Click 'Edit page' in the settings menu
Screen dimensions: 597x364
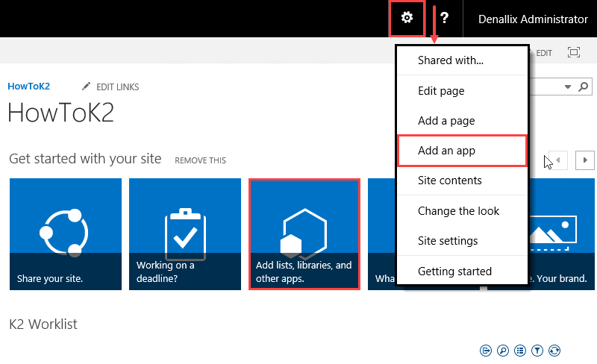tap(441, 91)
